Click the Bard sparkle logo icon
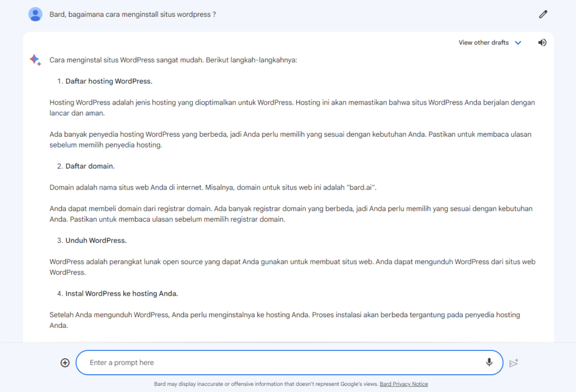Viewport: 576px width, 392px height. tap(35, 60)
